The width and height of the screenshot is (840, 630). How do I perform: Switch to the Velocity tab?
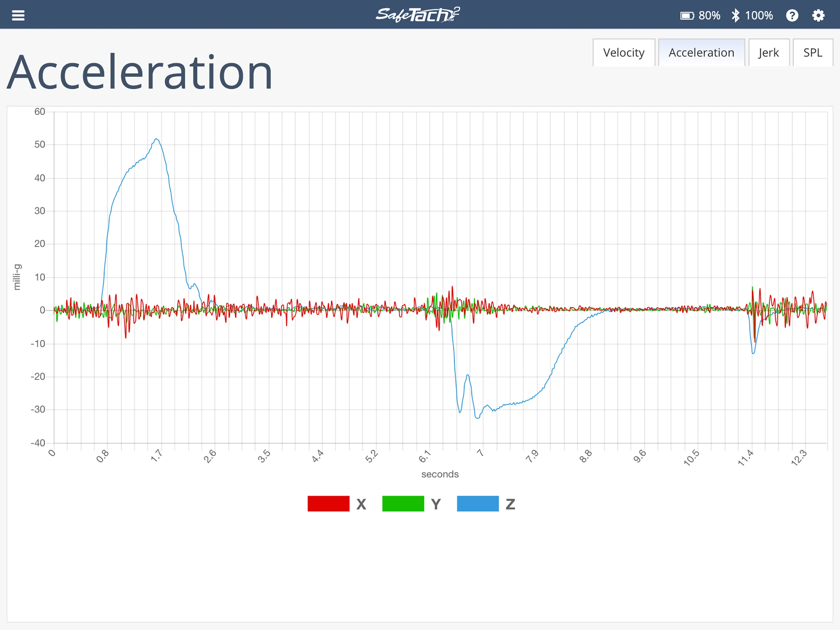click(622, 52)
